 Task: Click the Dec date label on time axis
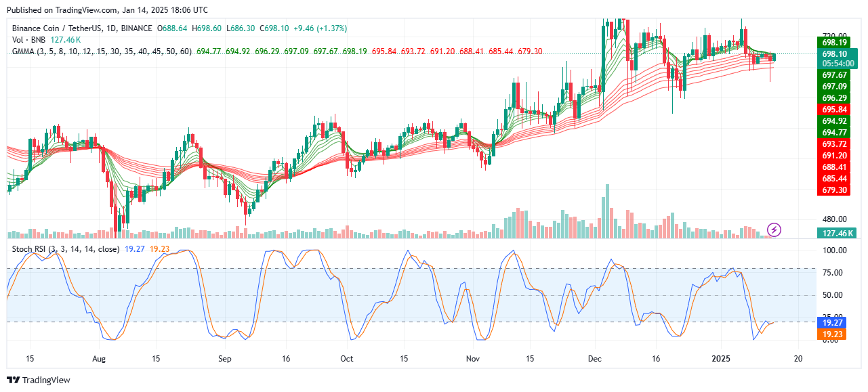tap(596, 359)
